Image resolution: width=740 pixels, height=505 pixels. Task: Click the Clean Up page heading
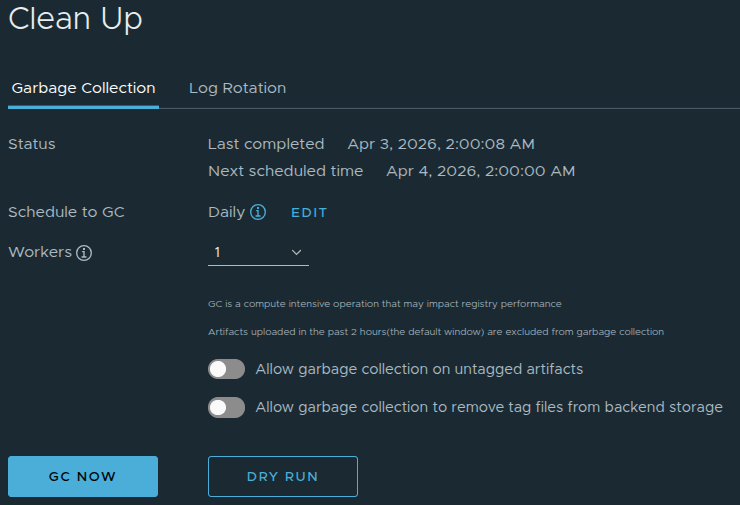click(x=75, y=19)
